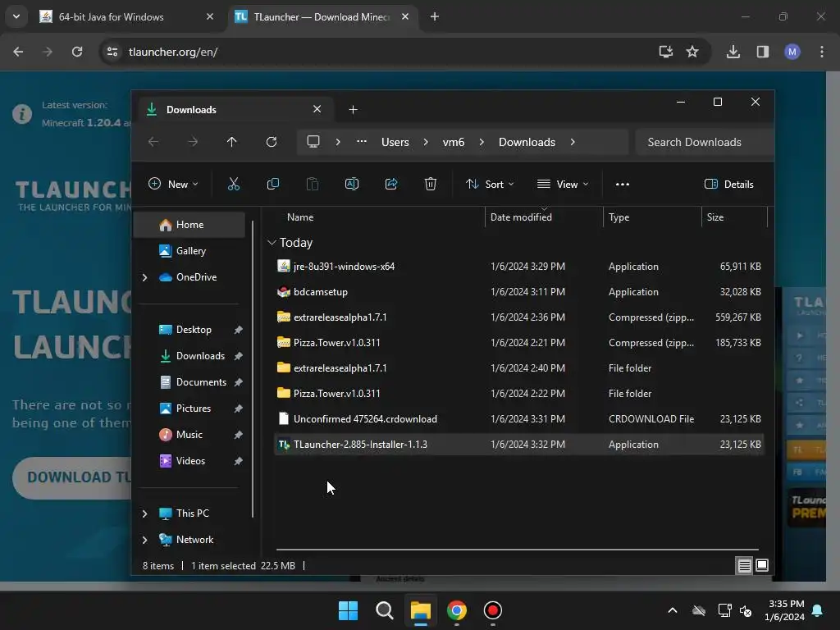Image resolution: width=840 pixels, height=630 pixels.
Task: Open Chrome side panel icon
Action: pyautogui.click(x=762, y=52)
